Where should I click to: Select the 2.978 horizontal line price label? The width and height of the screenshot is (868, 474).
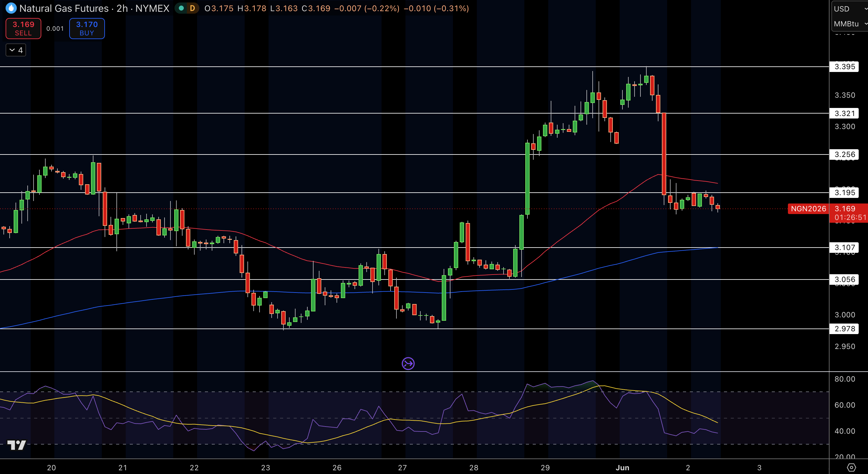tap(844, 329)
